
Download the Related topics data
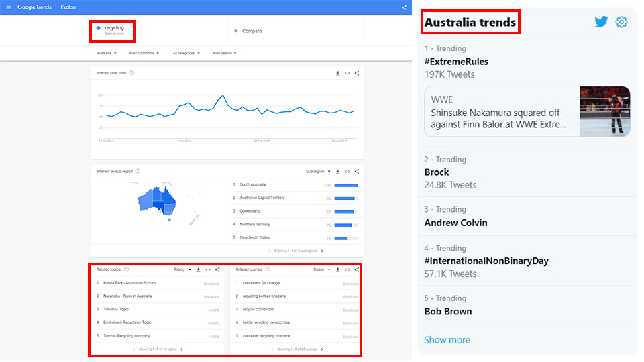199,269
